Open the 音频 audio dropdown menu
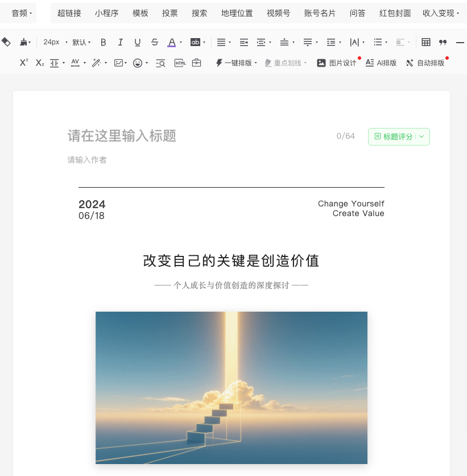 (21, 13)
